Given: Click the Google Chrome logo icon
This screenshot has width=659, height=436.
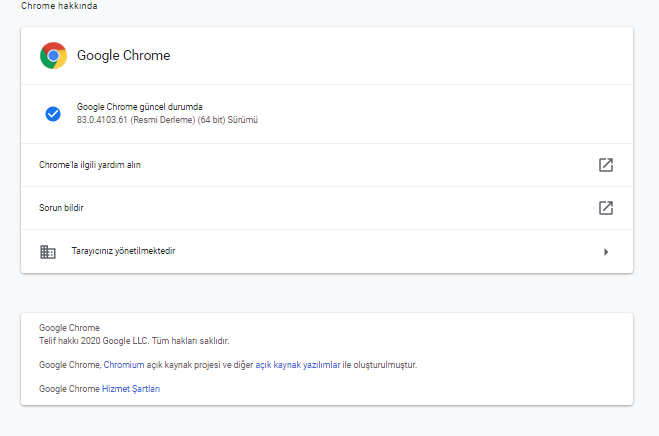Looking at the screenshot, I should 53,55.
